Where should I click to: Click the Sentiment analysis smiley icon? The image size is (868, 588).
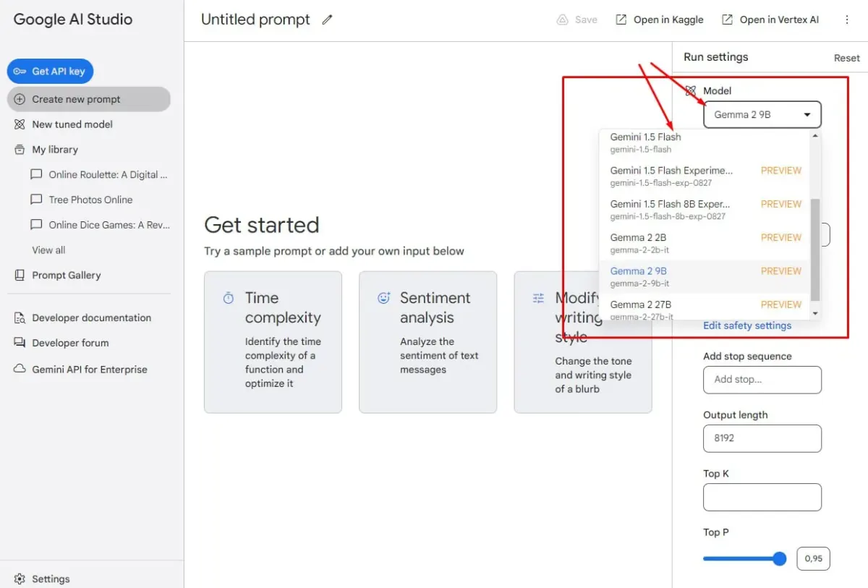coord(383,298)
